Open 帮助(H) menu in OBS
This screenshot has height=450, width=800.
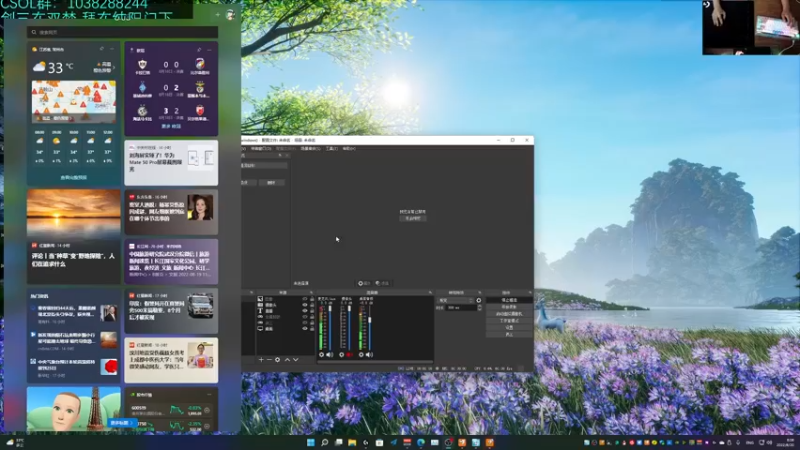[x=349, y=148]
